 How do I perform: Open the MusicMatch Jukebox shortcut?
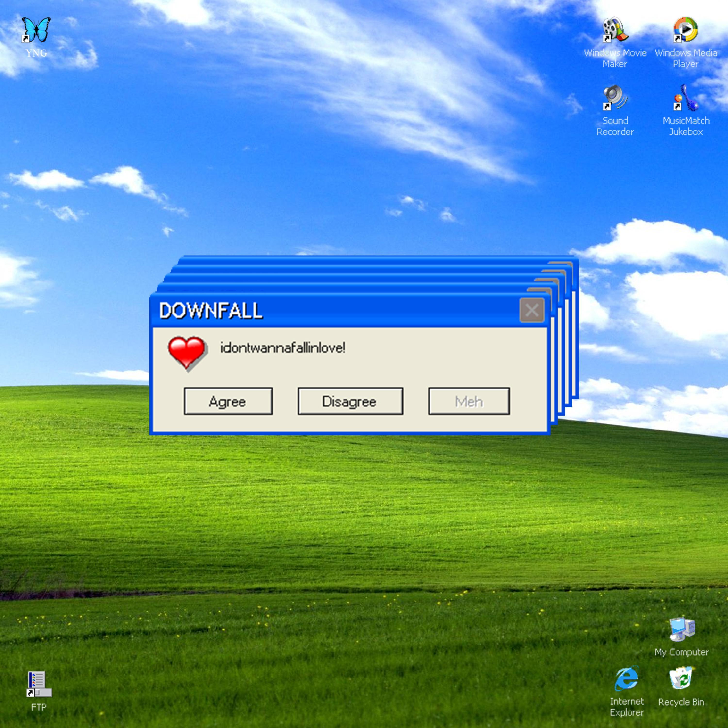[x=686, y=98]
